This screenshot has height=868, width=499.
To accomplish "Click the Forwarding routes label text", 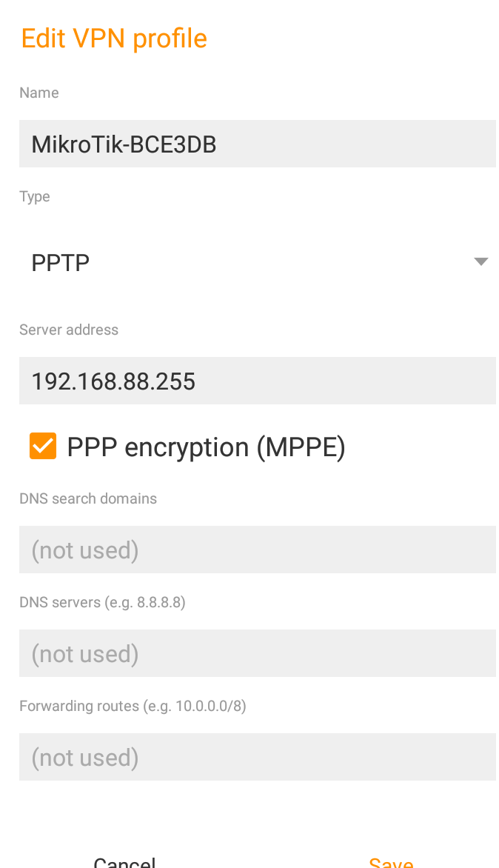I will [79, 706].
